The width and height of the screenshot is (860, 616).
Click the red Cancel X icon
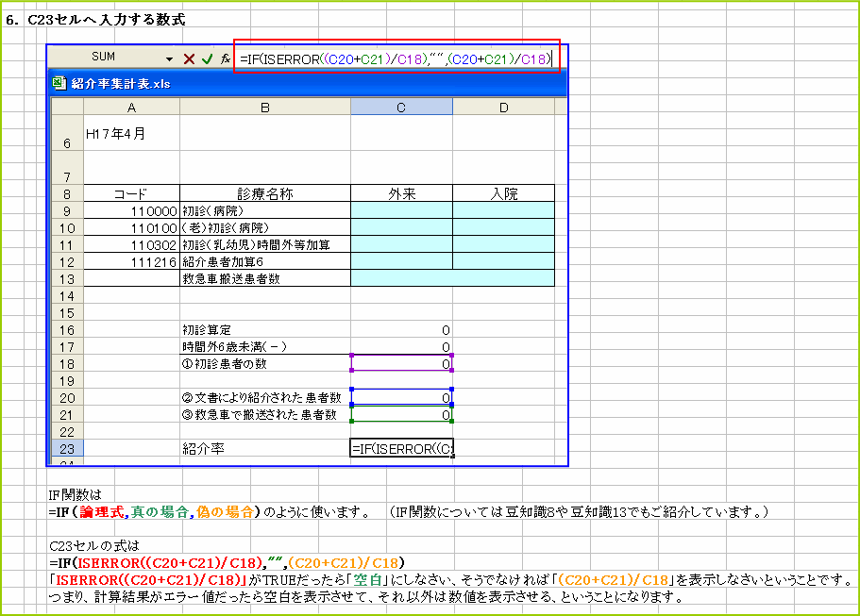[x=188, y=58]
